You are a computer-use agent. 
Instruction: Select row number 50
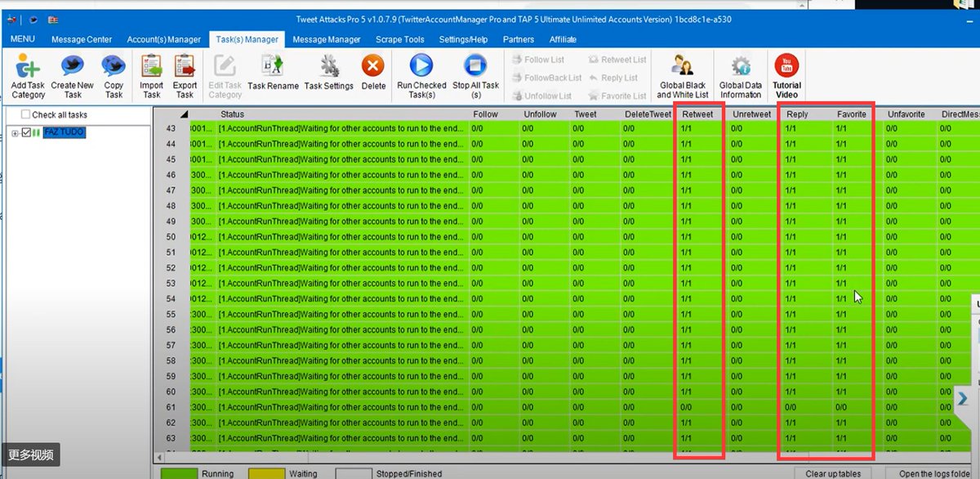click(x=171, y=237)
